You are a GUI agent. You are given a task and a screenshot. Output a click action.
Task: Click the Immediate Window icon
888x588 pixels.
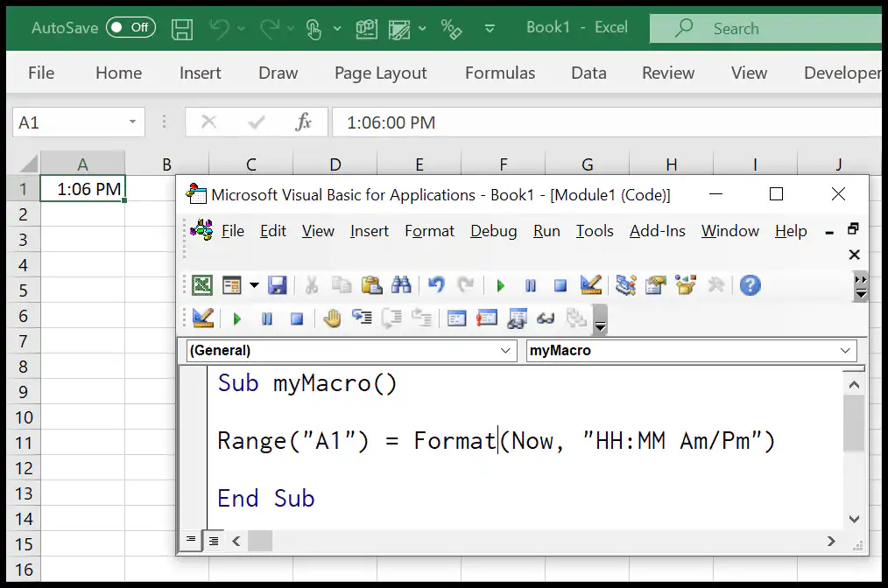(487, 318)
